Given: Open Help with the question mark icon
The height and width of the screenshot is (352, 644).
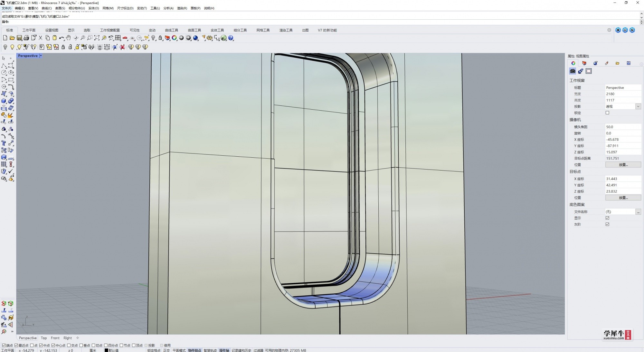Looking at the screenshot, I should [x=231, y=38].
